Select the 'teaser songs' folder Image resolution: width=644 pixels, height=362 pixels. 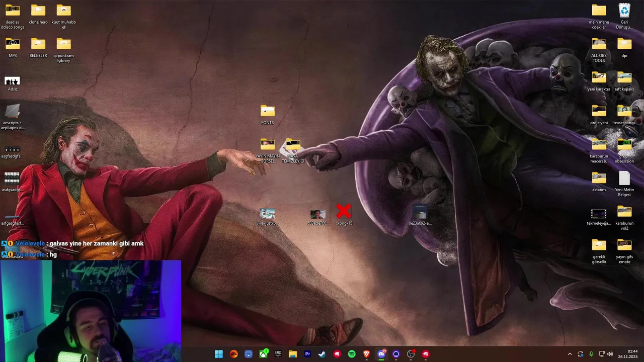pyautogui.click(x=624, y=114)
